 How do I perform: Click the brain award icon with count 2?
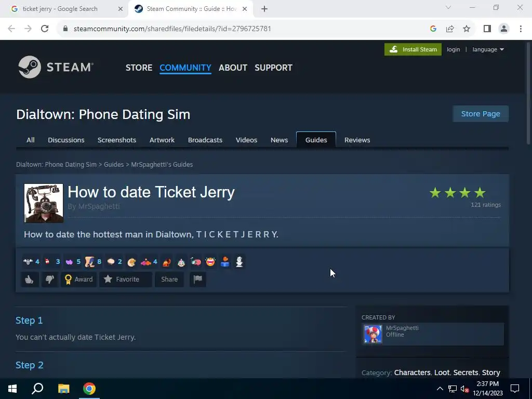pyautogui.click(x=114, y=262)
